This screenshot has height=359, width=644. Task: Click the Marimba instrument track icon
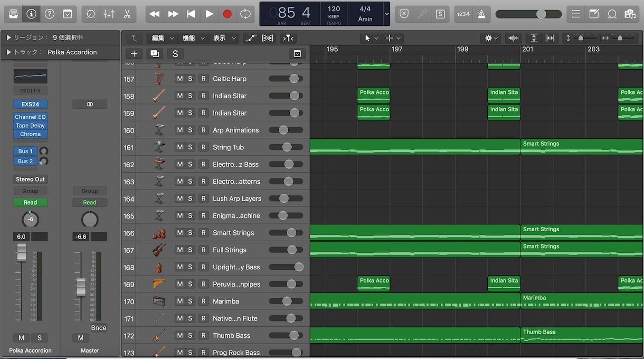coord(159,301)
